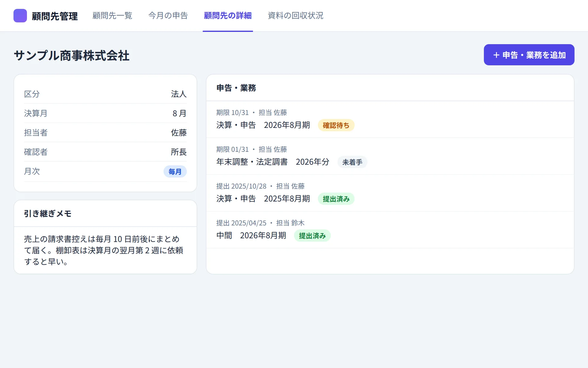Open the 顧問先一覧 tab
The image size is (588, 368).
112,16
